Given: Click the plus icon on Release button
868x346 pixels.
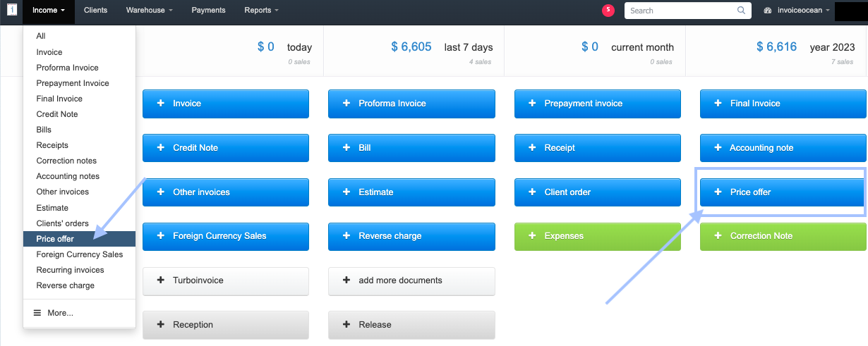Looking at the screenshot, I should pos(346,325).
